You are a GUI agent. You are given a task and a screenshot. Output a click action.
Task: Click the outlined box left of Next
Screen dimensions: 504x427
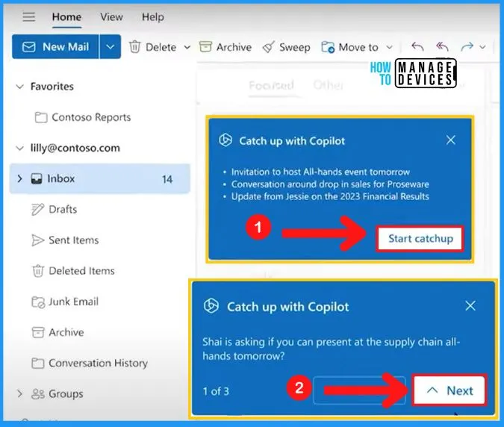point(359,390)
